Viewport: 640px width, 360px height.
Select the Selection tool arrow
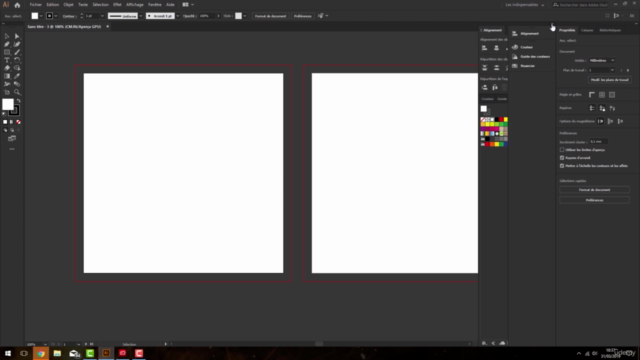7,36
